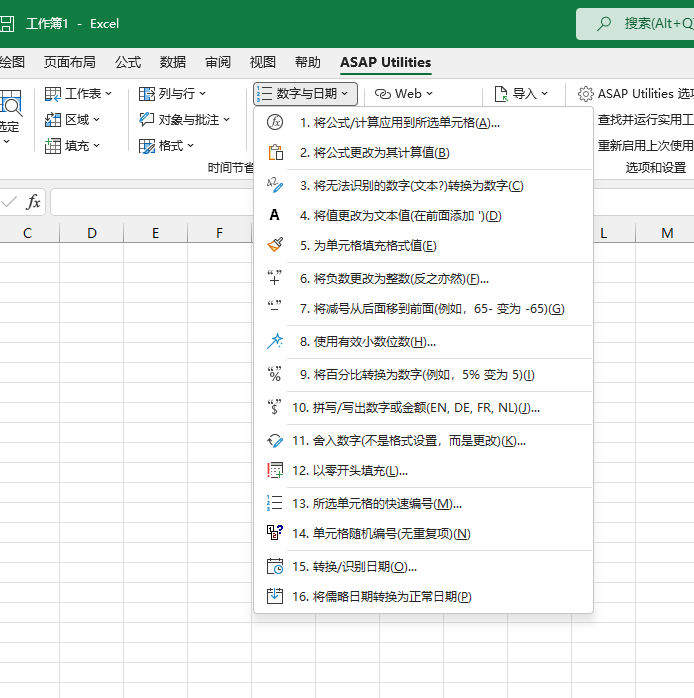Select column M header
This screenshot has height=698, width=694.
click(667, 233)
